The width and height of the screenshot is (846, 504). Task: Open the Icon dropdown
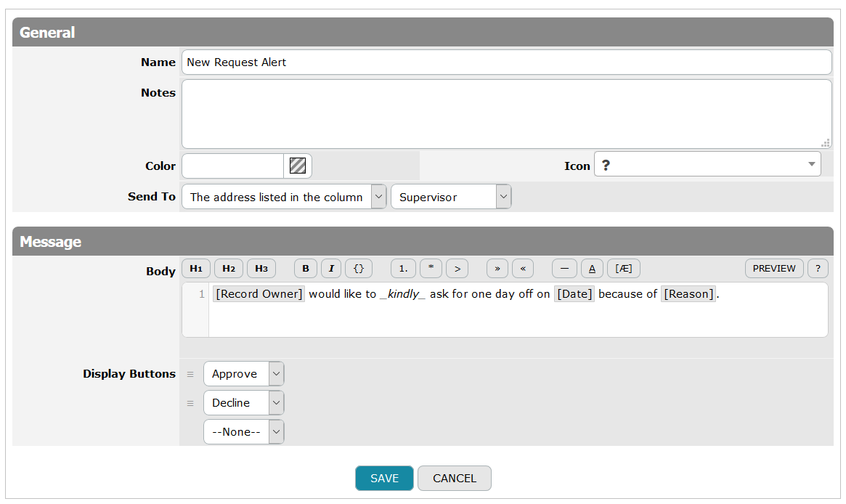(x=707, y=164)
